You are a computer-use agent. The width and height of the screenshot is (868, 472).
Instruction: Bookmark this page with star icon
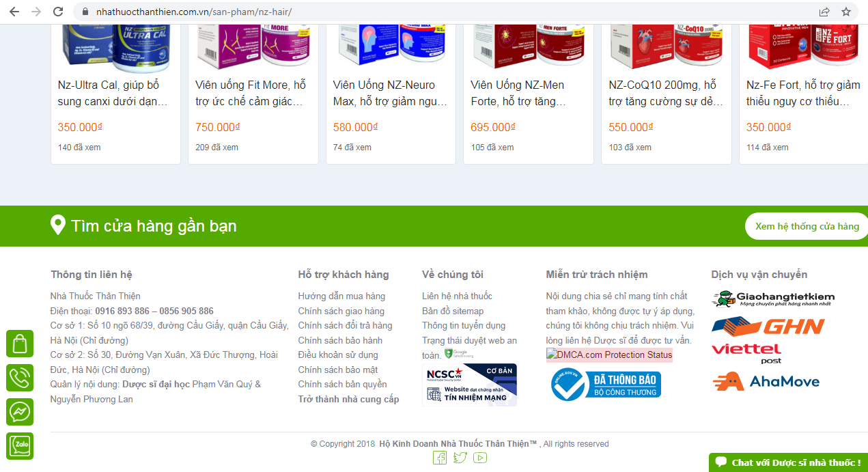coord(846,12)
